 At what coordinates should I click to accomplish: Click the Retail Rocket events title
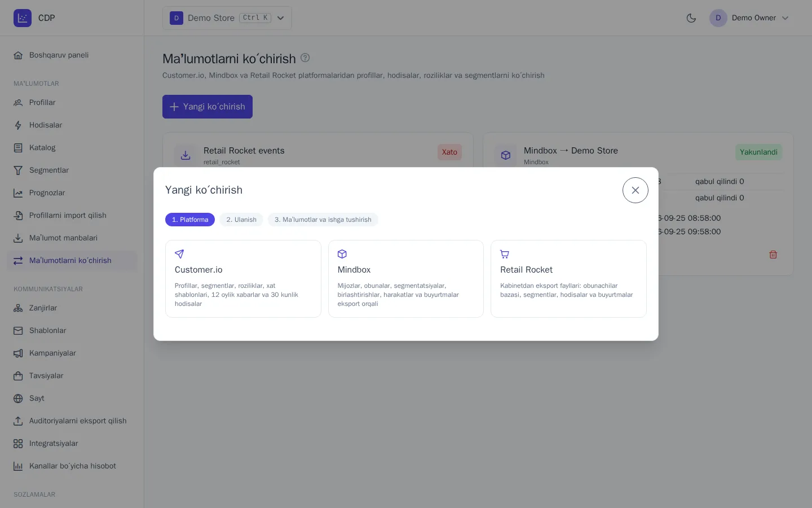point(244,151)
